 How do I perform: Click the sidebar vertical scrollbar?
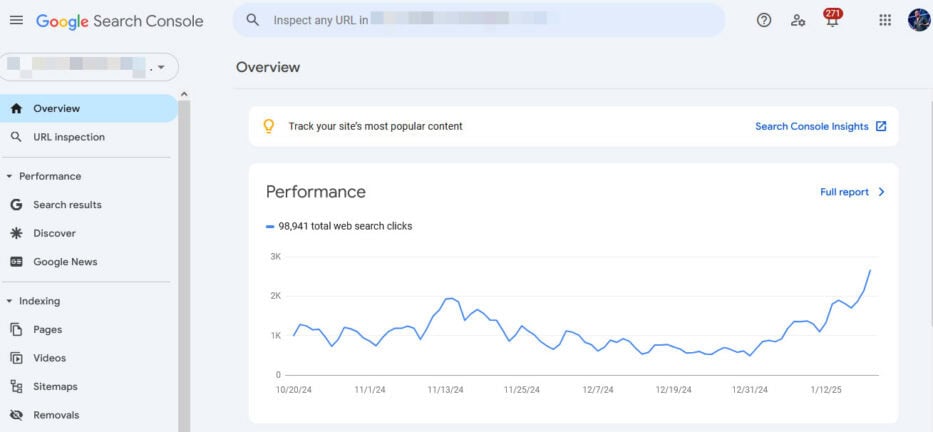coord(184,265)
